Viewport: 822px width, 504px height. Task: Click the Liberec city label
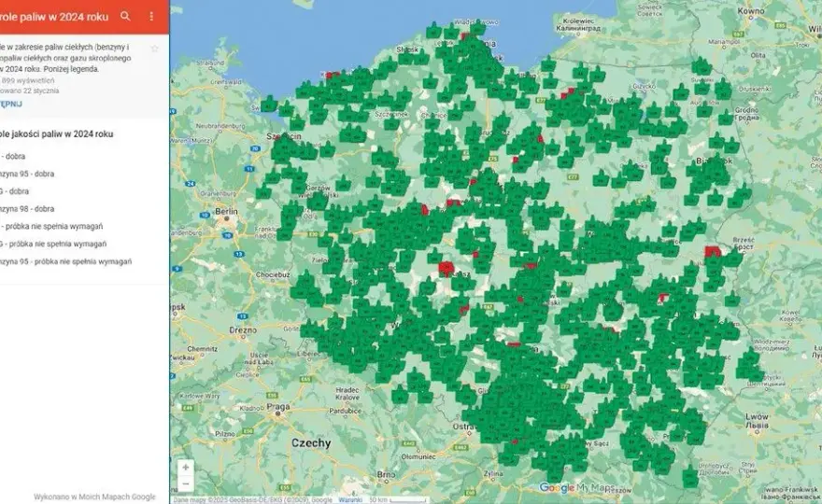pos(307,353)
